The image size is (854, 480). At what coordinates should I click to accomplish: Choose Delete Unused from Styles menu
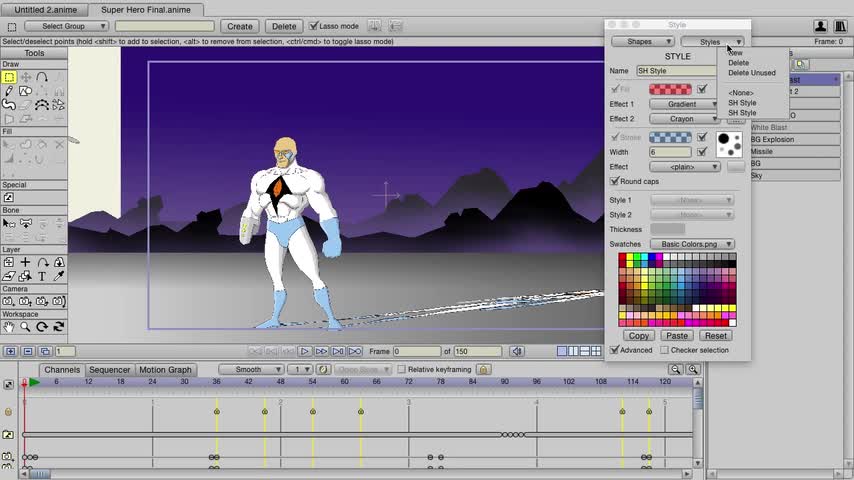[x=752, y=72]
